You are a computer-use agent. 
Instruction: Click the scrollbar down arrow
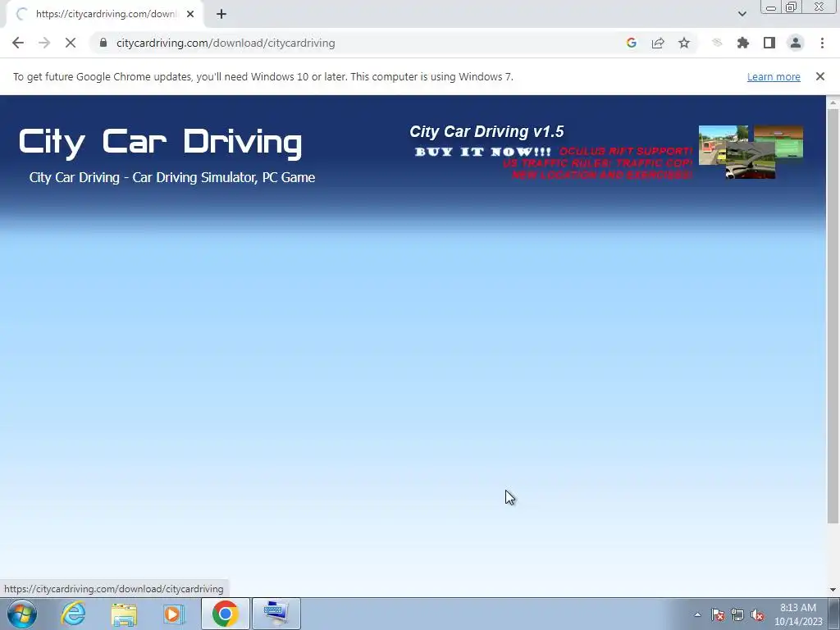tap(833, 589)
